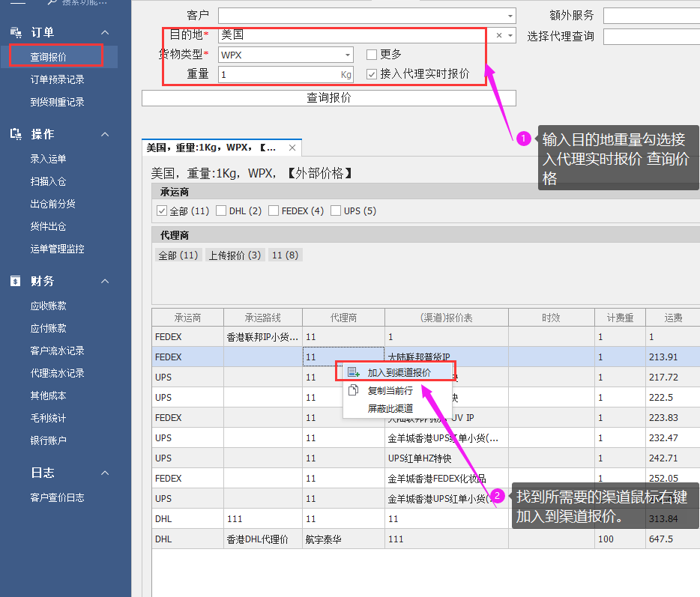Click the 财务 section icon
700x597 pixels.
point(16,281)
